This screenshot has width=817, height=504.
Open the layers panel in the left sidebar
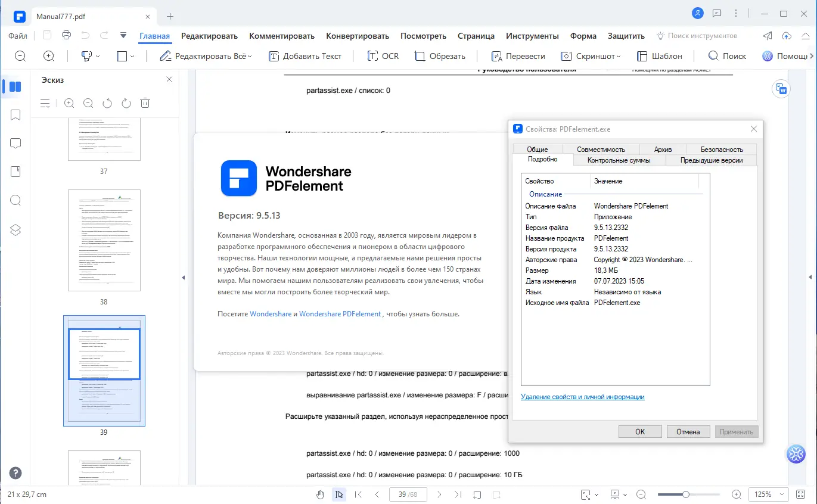pyautogui.click(x=15, y=230)
